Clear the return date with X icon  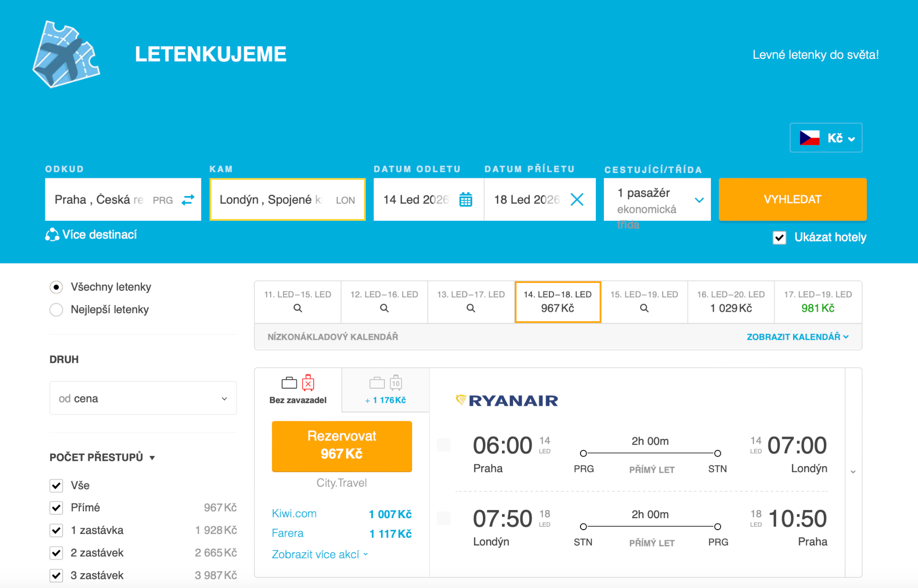577,199
